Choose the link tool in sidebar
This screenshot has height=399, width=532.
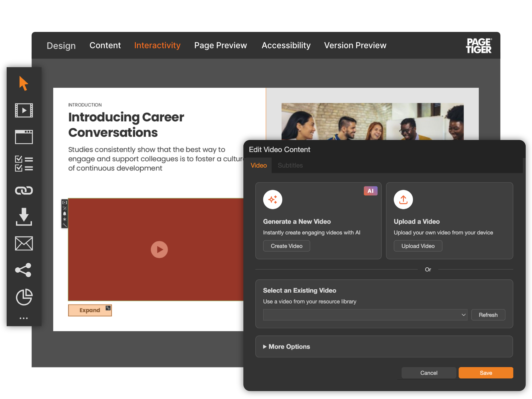tap(24, 190)
